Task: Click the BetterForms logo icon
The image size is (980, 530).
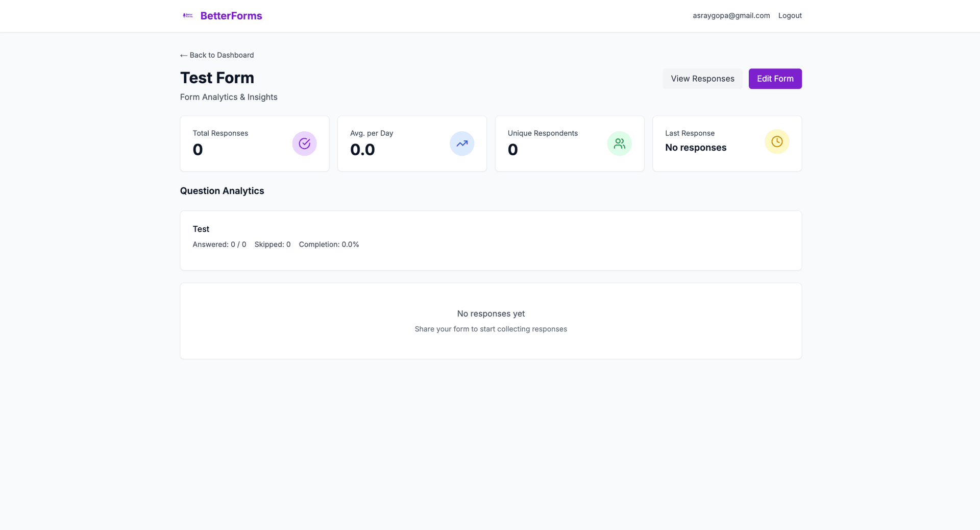Action: [187, 15]
